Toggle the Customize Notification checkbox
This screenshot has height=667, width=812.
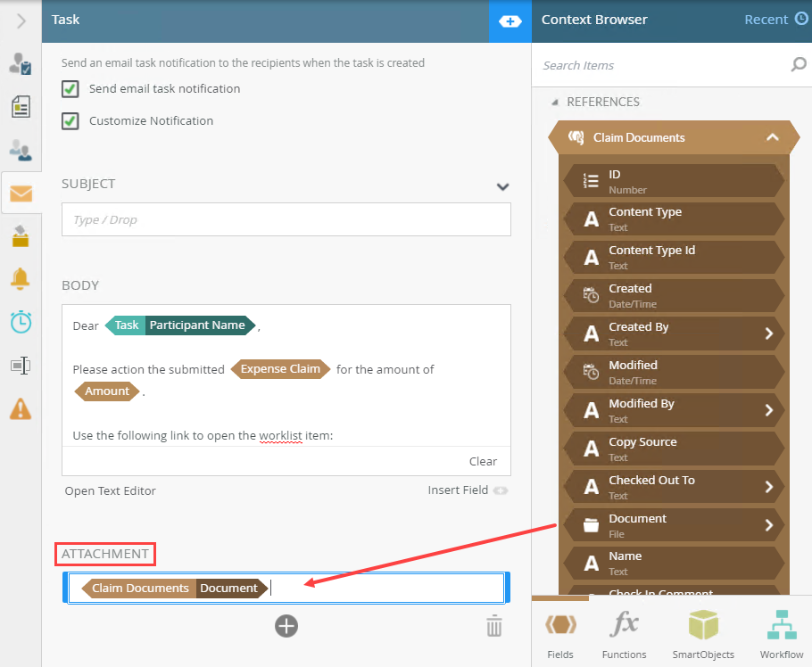coord(70,121)
